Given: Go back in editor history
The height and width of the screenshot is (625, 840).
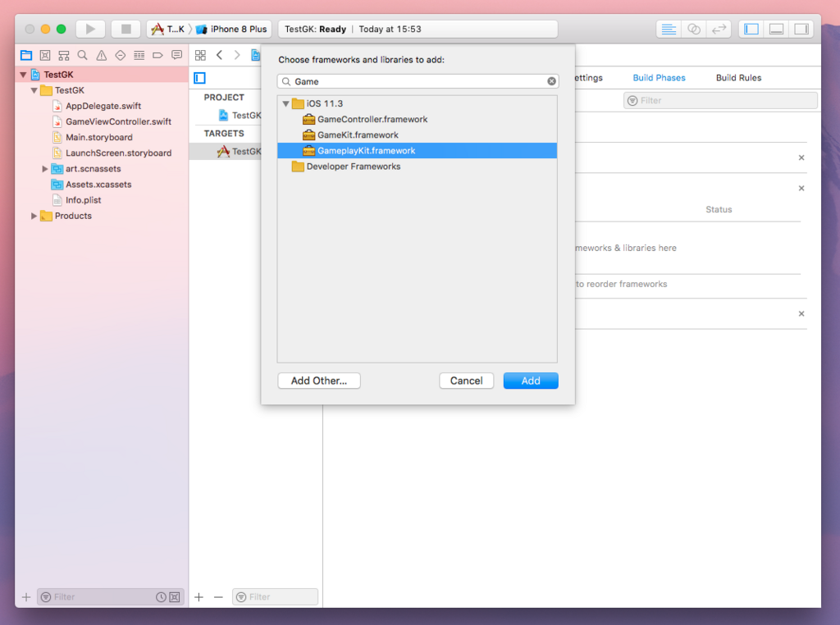Looking at the screenshot, I should pos(219,55).
